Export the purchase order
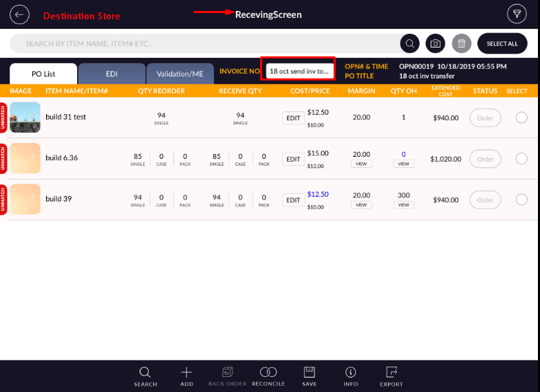Screen dimensions: 540x392 click(x=392, y=375)
